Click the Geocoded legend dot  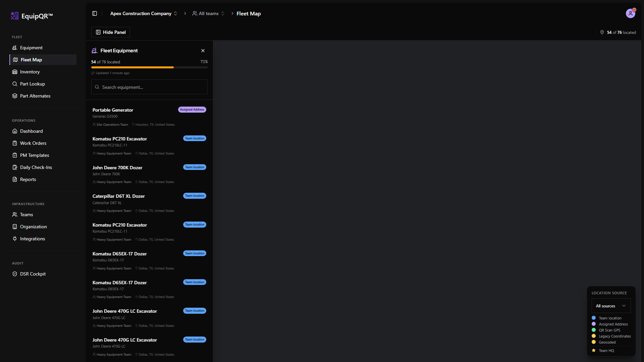(x=594, y=342)
